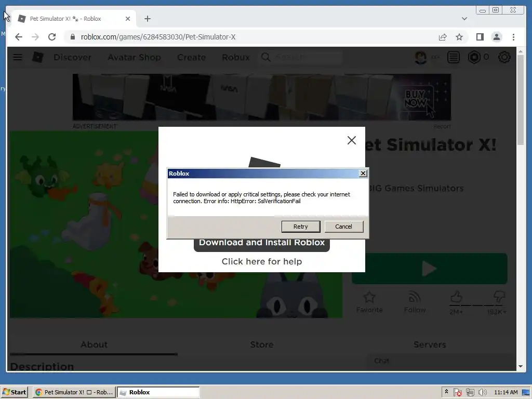
Task: Bookmark this page with star
Action: (x=459, y=37)
